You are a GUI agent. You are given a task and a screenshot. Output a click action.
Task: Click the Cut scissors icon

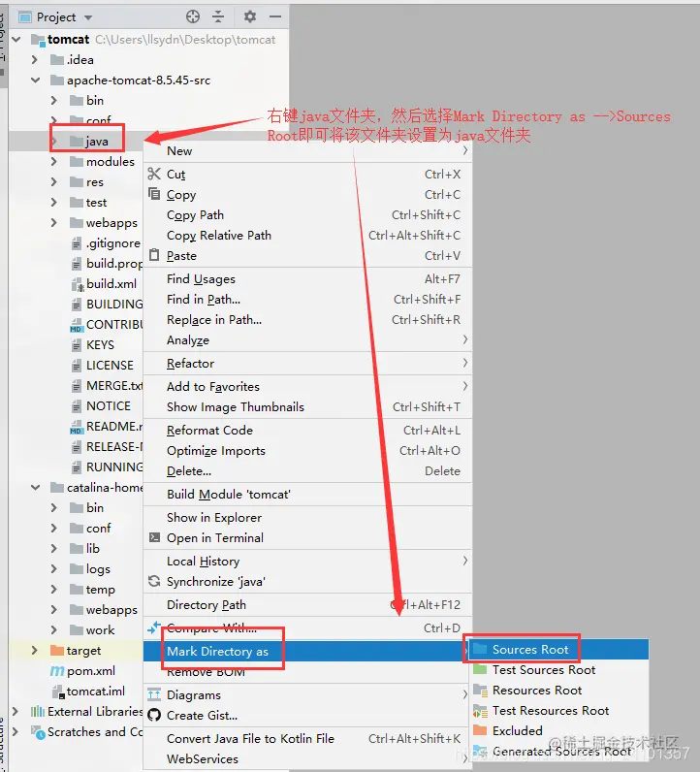[154, 174]
